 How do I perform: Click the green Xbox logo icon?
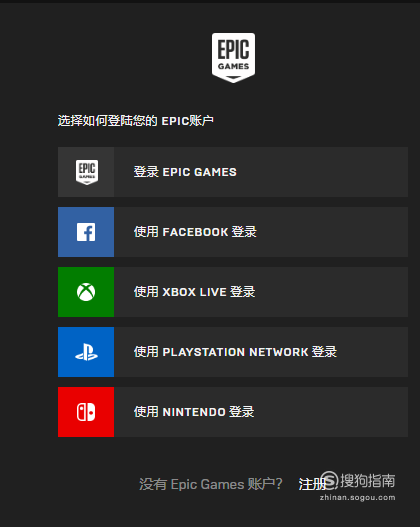tap(86, 292)
